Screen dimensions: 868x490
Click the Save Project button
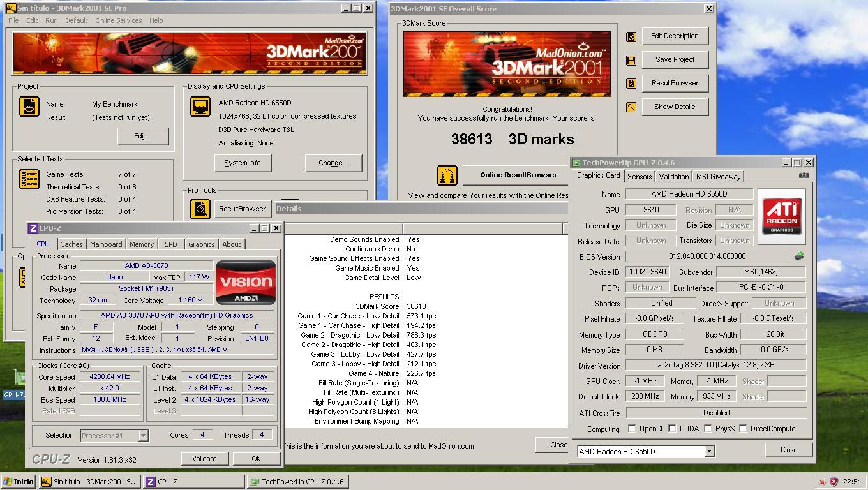click(675, 59)
